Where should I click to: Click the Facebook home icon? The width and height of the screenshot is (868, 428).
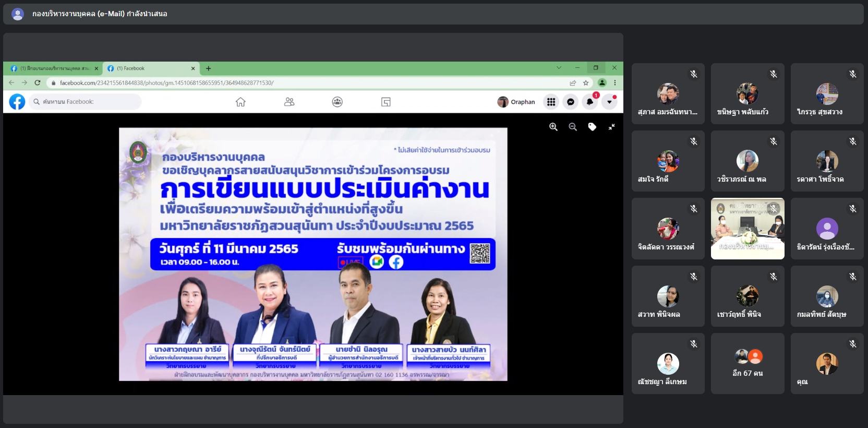[x=240, y=102]
